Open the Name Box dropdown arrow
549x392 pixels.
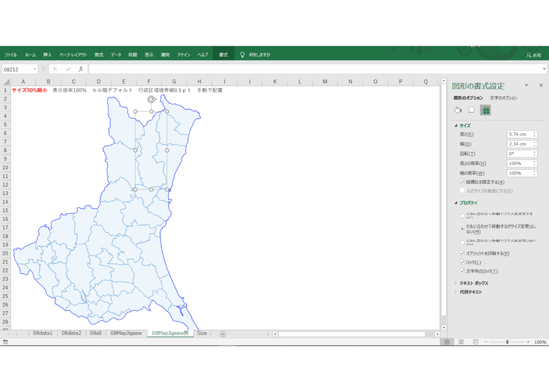coord(34,69)
